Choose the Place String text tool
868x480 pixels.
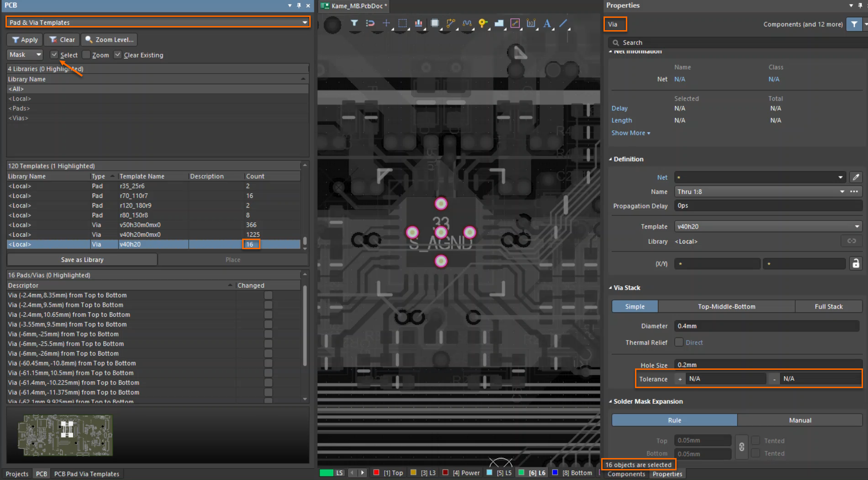(x=547, y=23)
